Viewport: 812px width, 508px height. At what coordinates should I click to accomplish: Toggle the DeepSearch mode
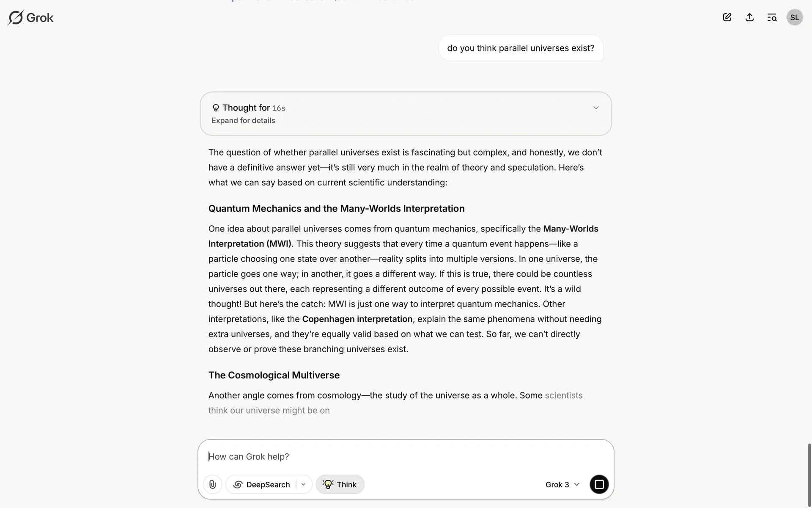pos(262,484)
